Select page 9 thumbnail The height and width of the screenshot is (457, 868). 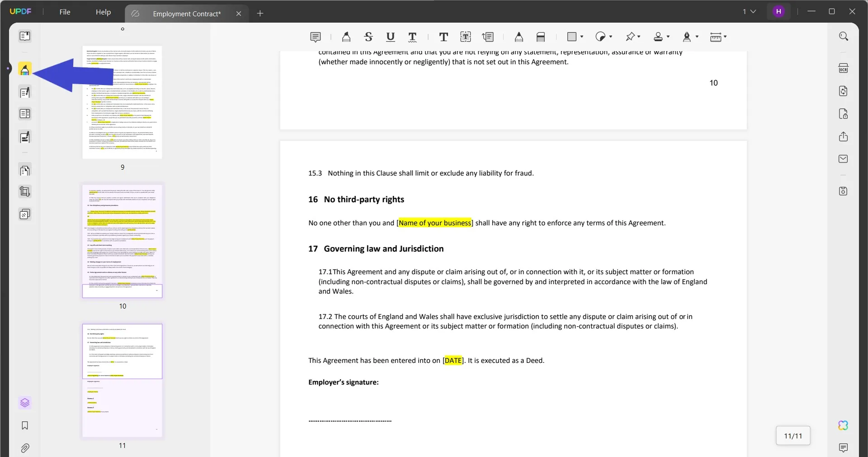[122, 102]
